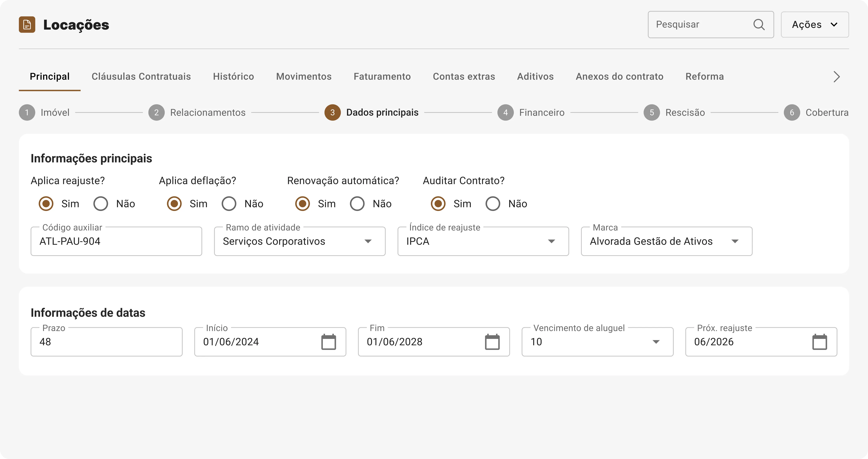Go to step 1 Imóvel
The image size is (868, 459).
(44, 112)
